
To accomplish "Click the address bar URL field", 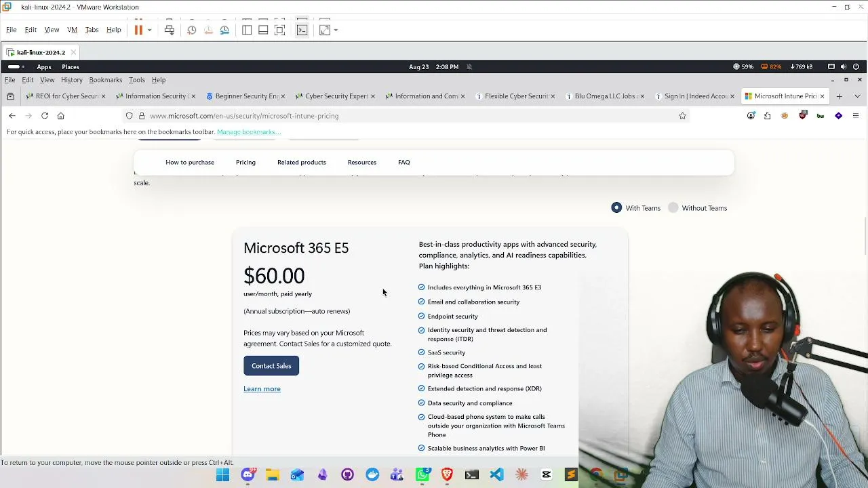I will 407,116.
